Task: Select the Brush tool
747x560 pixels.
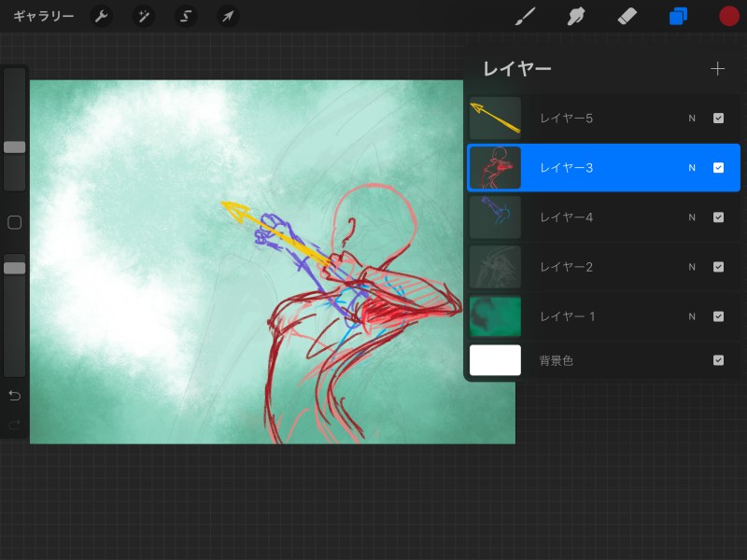Action: click(x=526, y=17)
